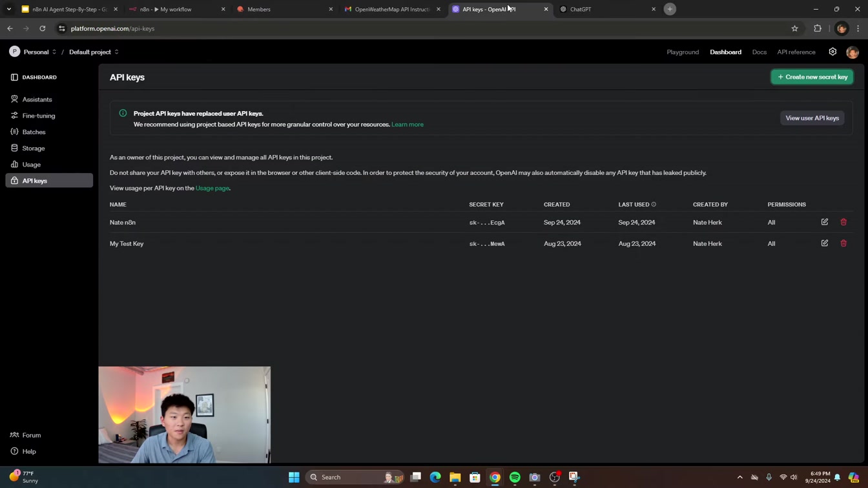
Task: Open browser extensions menu
Action: pyautogui.click(x=818, y=28)
